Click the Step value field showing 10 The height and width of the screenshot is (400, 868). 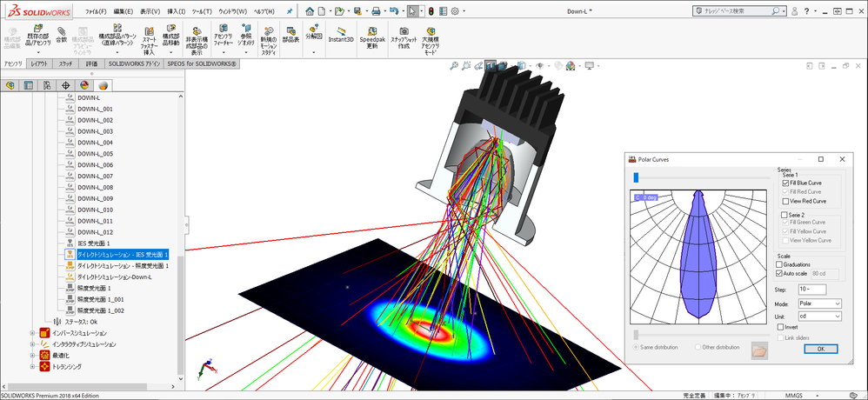pos(811,290)
